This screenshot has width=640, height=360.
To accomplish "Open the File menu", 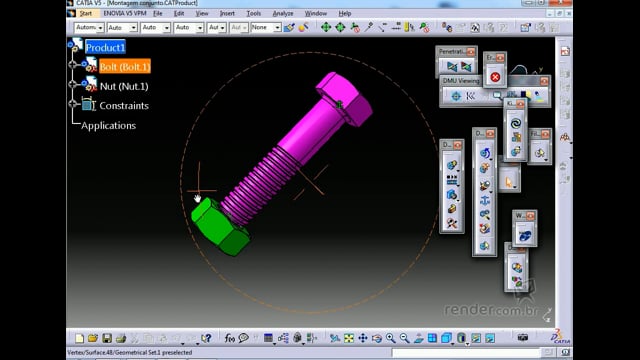I will [x=158, y=13].
